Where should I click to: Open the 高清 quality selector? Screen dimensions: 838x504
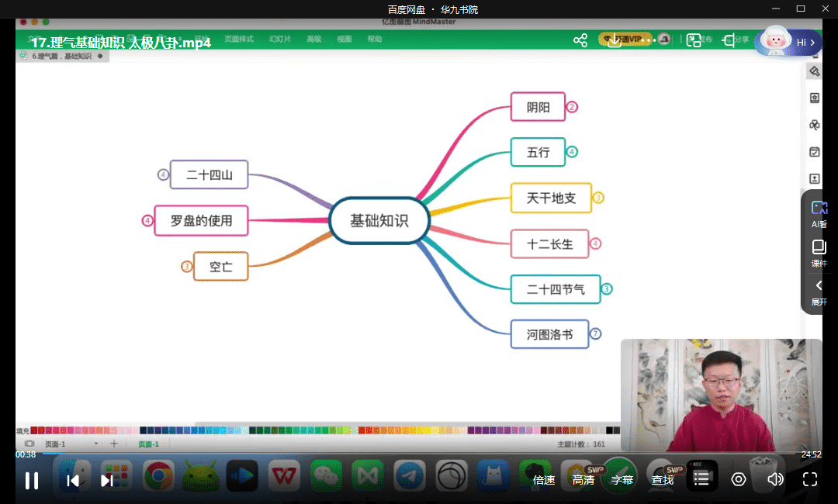coord(583,480)
